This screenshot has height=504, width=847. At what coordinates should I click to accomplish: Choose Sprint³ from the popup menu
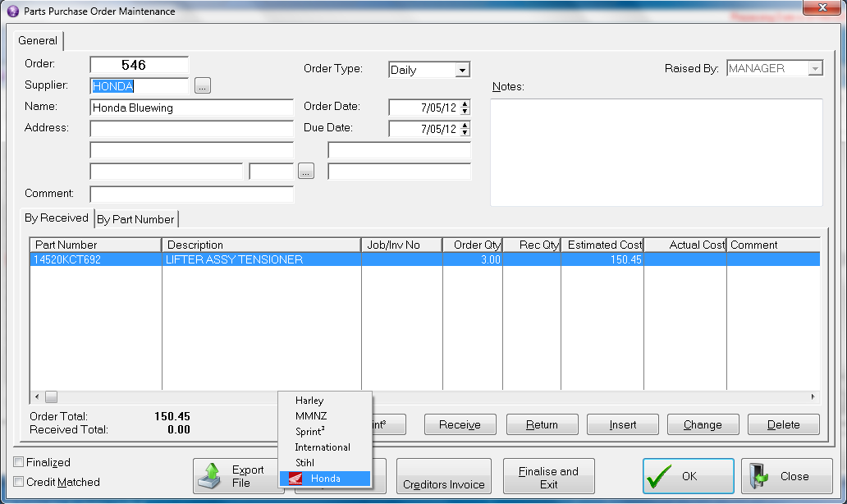coord(325,432)
